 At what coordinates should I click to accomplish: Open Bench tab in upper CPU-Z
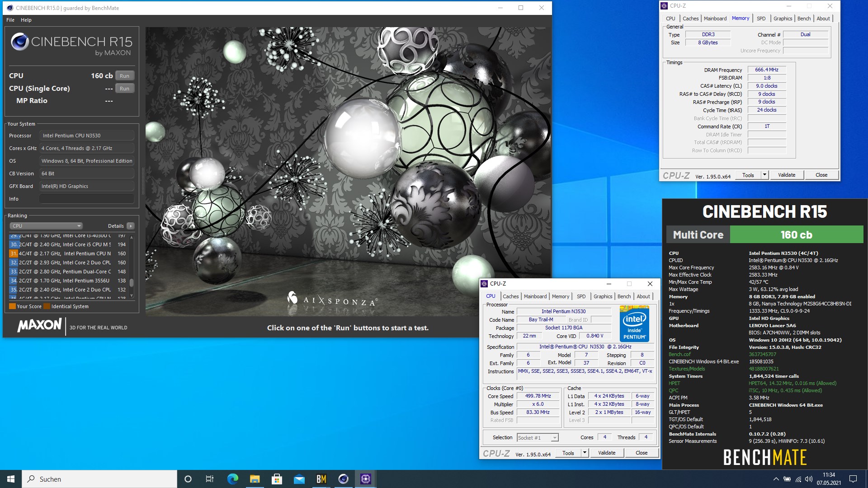(804, 19)
